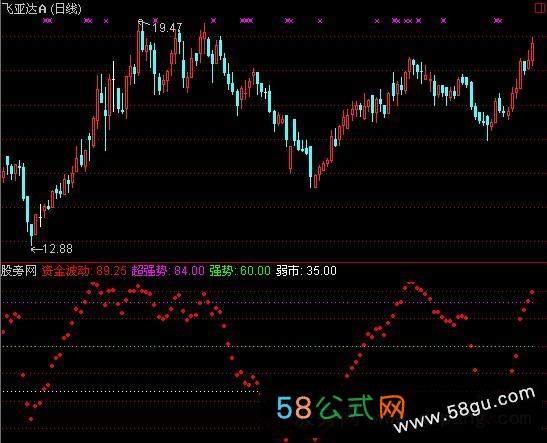Click the red down-triangle marker at panel bottom
The image size is (547, 443).
(x=315, y=439)
